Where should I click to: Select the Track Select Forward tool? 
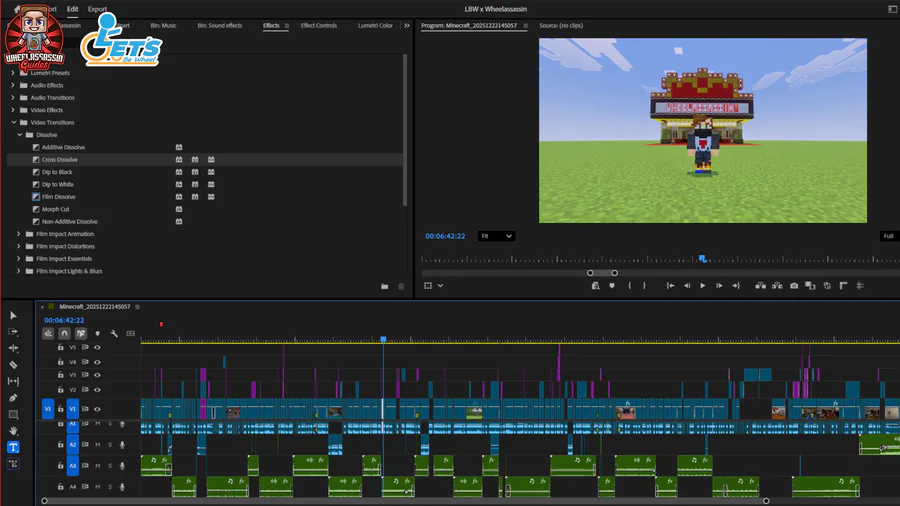pos(13,332)
